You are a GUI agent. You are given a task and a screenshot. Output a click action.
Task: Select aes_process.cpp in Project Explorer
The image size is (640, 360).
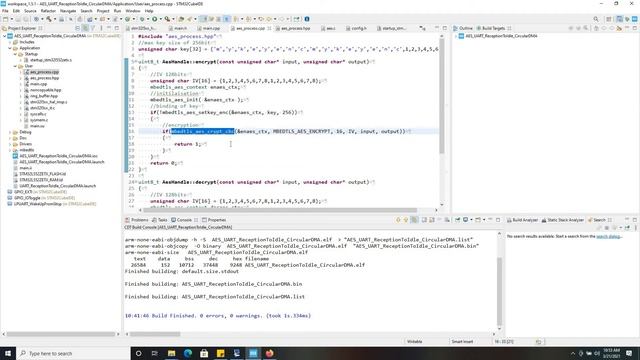click(x=44, y=72)
